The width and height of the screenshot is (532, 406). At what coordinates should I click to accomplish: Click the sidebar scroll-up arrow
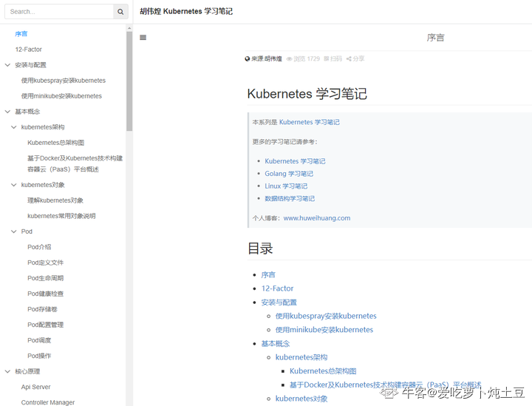click(129, 28)
